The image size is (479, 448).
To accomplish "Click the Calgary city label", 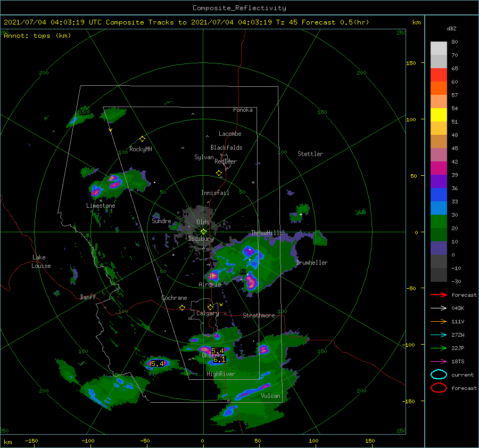I will 208,313.
